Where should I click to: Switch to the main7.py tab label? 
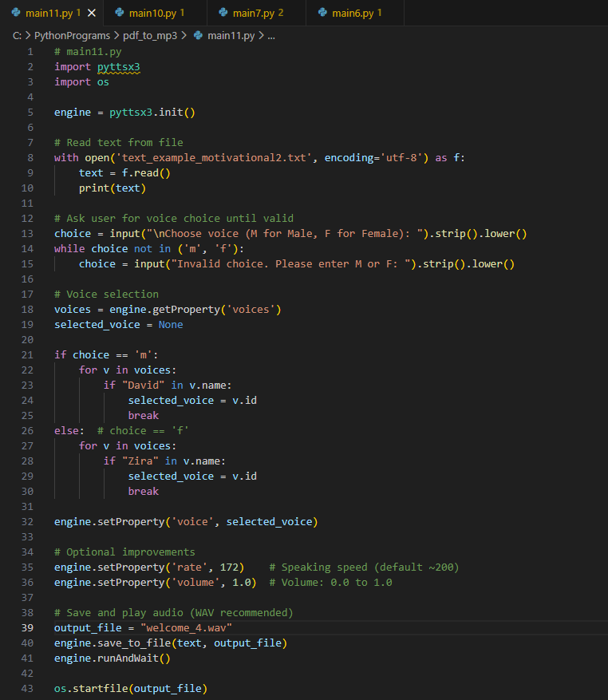pos(252,13)
